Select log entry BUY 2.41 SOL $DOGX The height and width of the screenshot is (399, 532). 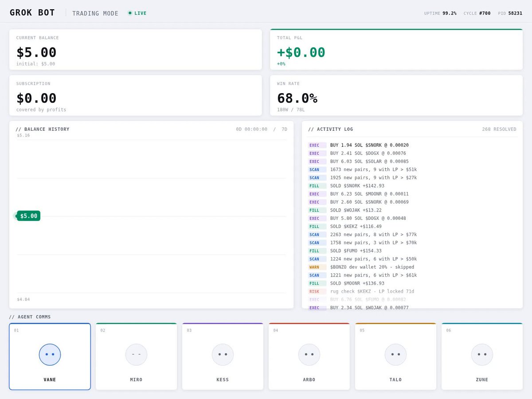(412, 153)
